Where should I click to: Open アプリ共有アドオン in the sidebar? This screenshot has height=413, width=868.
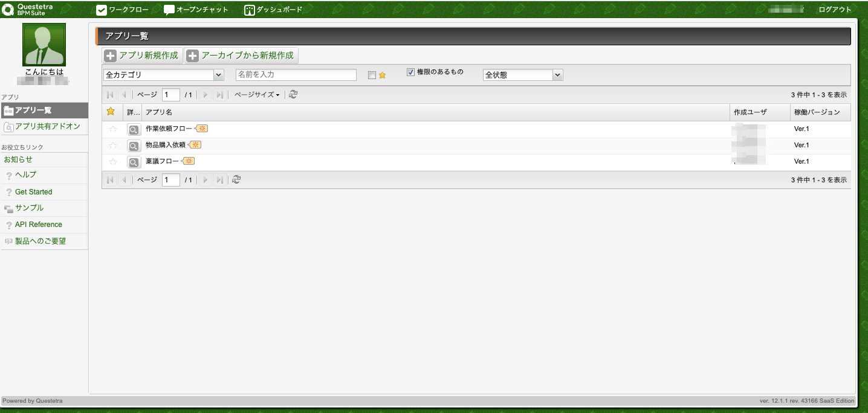pyautogui.click(x=47, y=127)
